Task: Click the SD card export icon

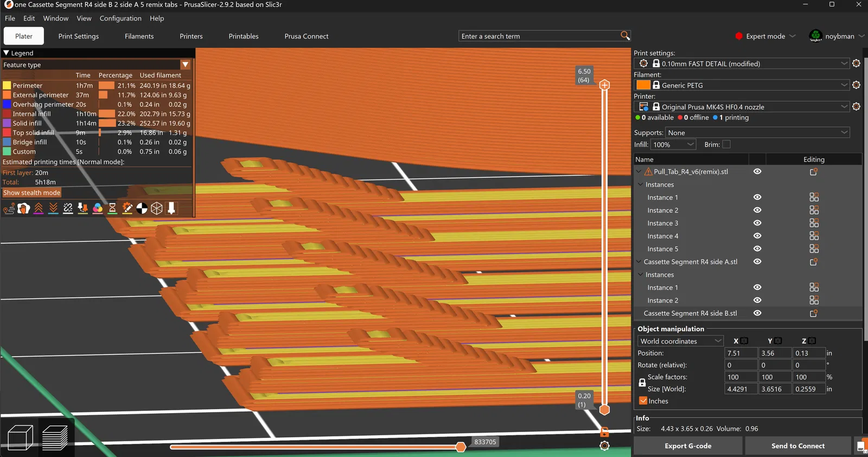Action: [x=861, y=446]
